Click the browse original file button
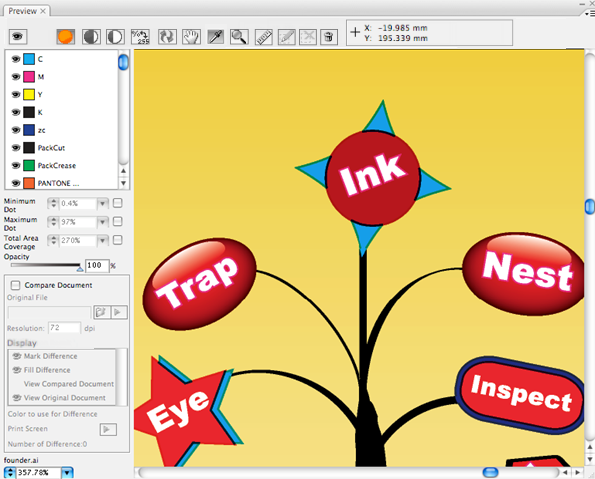 [x=101, y=312]
